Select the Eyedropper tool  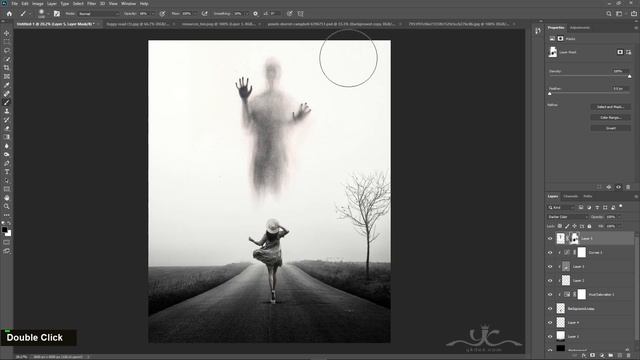click(7, 85)
